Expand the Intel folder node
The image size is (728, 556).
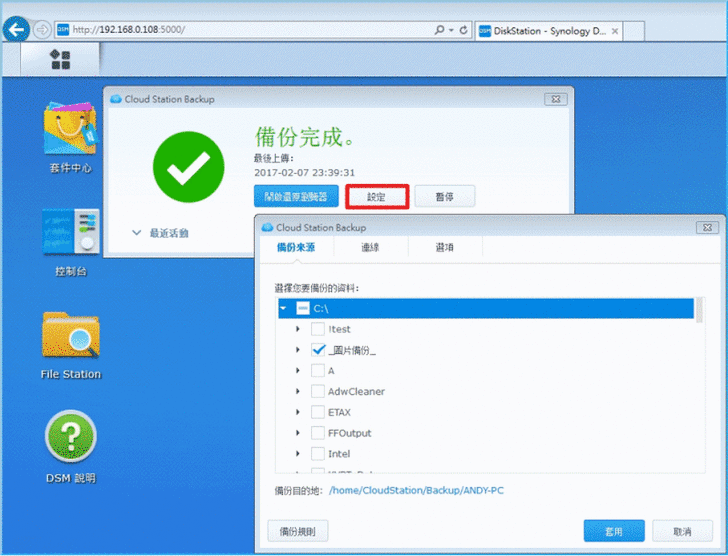pos(298,453)
